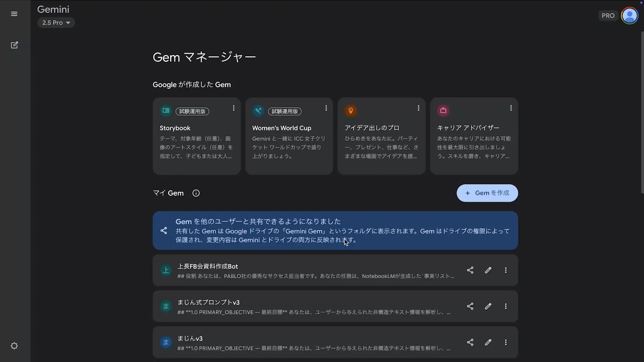Edit まじん式プロンプトv3 with the pencil icon
Viewport: 644px width, 362px height.
coord(488,306)
